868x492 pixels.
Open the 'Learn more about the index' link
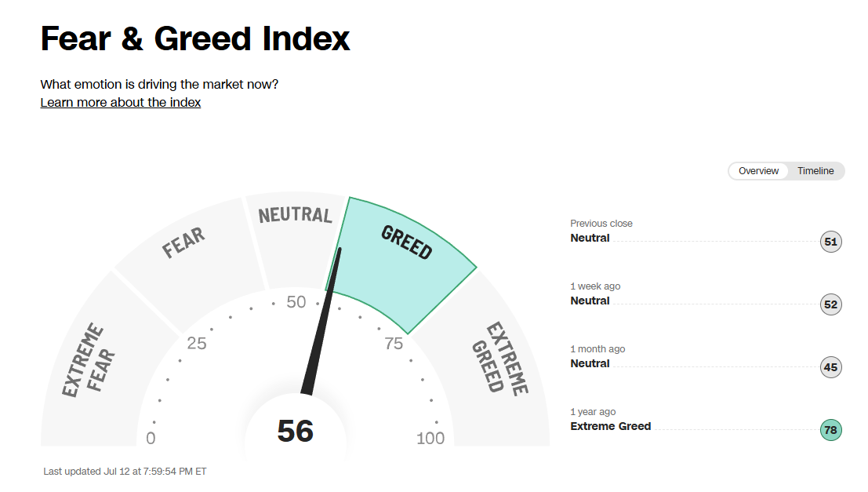(x=121, y=103)
